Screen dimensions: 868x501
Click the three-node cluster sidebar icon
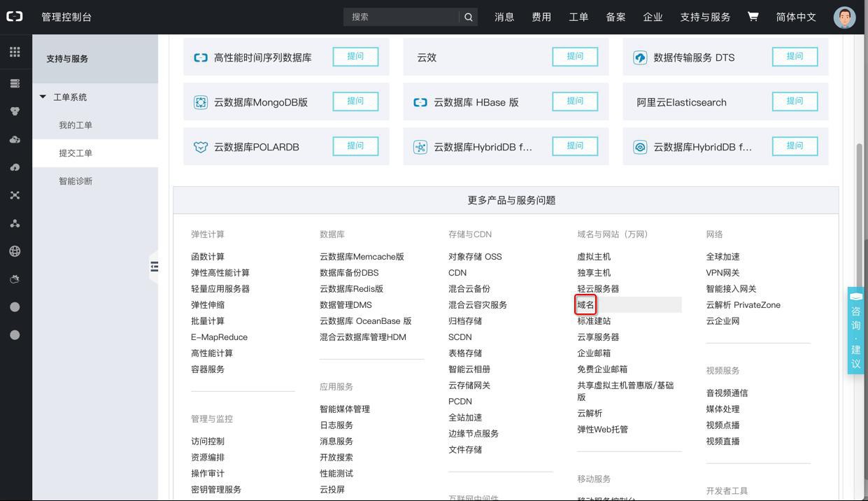point(15,223)
